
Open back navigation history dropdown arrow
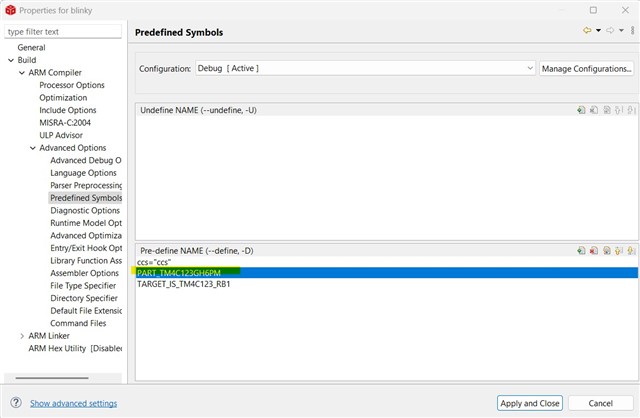pyautogui.click(x=598, y=31)
